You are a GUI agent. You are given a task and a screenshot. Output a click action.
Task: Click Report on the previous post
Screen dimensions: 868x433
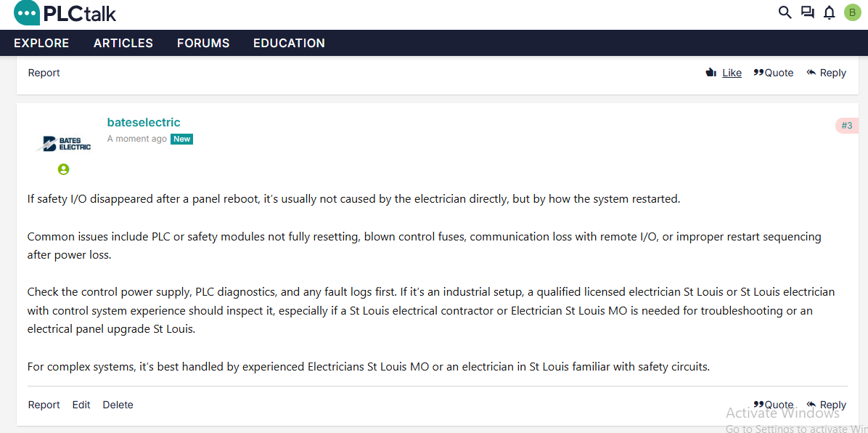[44, 73]
